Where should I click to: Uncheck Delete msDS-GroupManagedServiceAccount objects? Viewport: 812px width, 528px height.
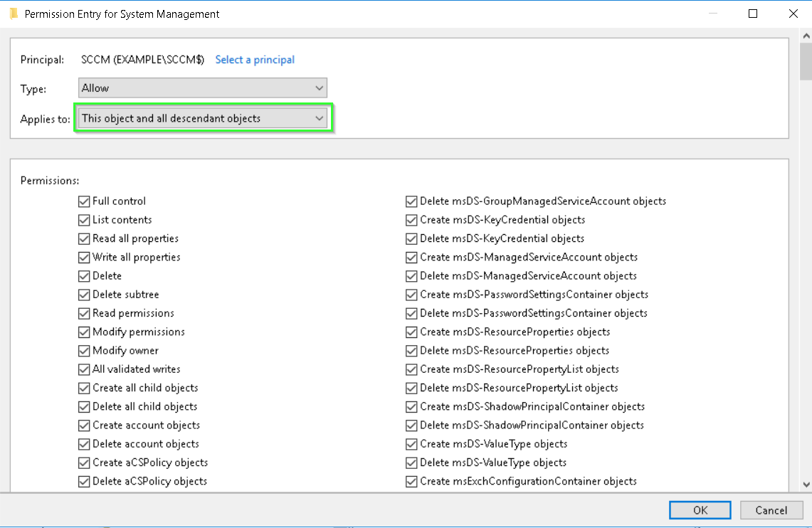(411, 201)
